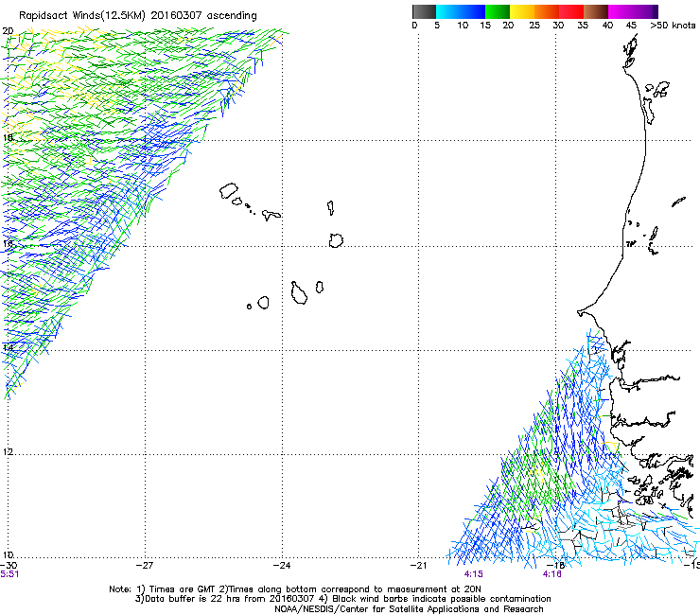Click the Boa Vista island outline near 16N
Image resolution: width=700 pixels, height=615 pixels.
click(336, 240)
